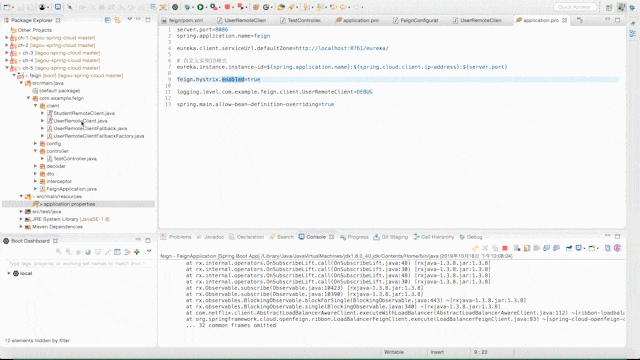The height and width of the screenshot is (360, 640).
Task: Click the Debug bug toolbar icon
Action: tap(187, 7)
